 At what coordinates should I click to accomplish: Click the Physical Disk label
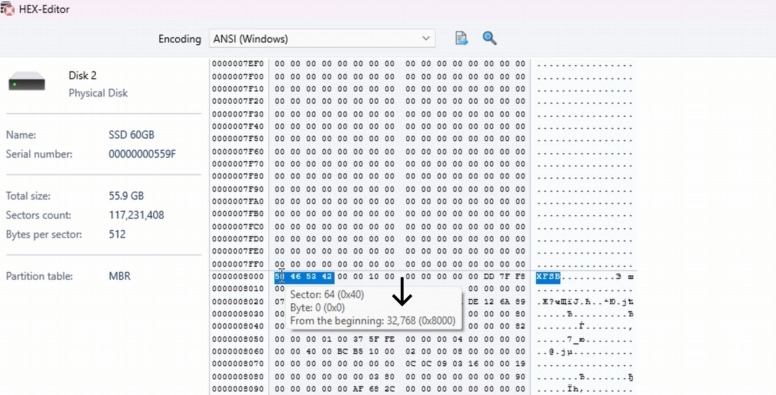[98, 93]
